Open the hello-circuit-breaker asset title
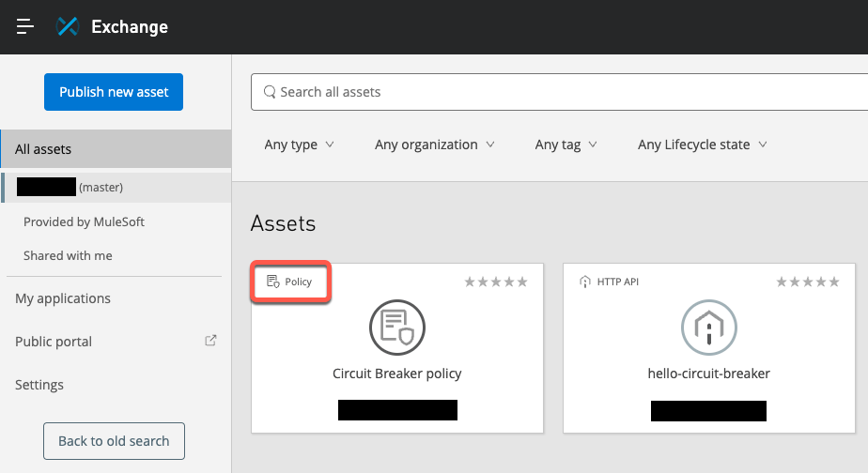The width and height of the screenshot is (868, 473). pos(708,374)
